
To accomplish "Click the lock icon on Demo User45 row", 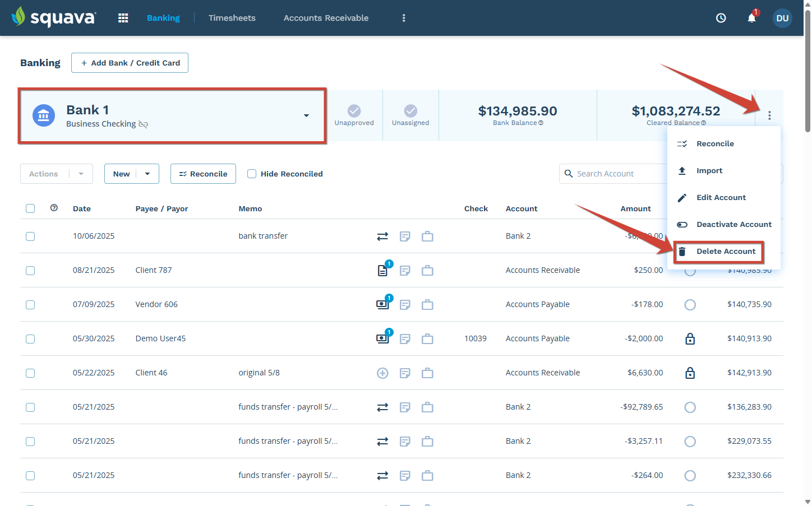I will click(x=690, y=339).
